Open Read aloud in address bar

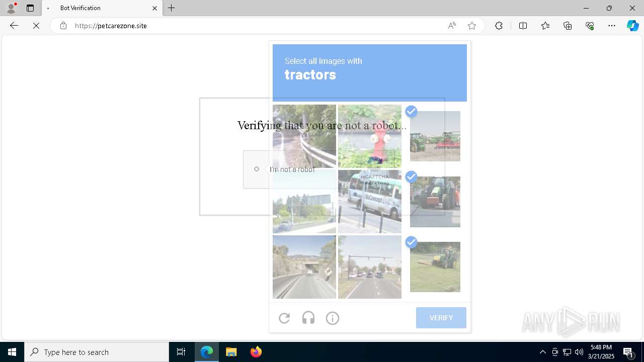[452, 26]
